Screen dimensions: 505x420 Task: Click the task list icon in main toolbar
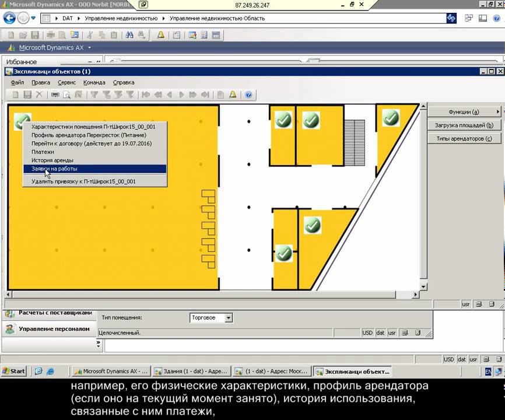pyautogui.click(x=177, y=35)
